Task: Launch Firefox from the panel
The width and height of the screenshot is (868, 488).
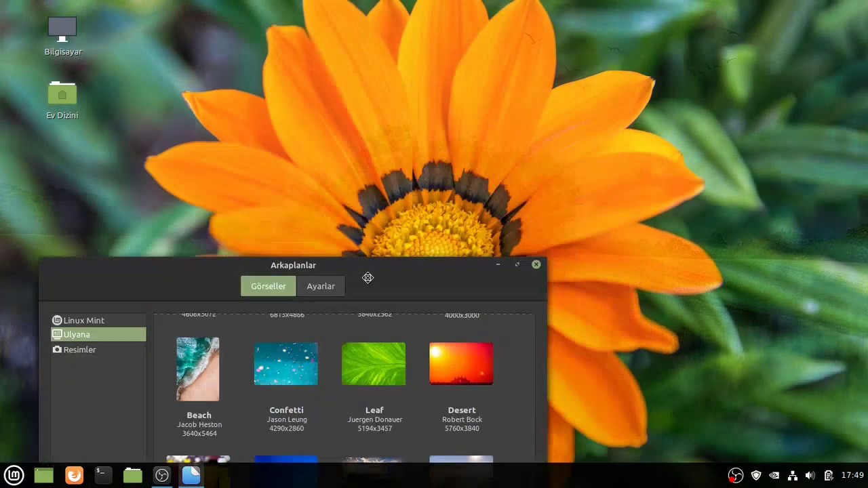Action: point(74,475)
